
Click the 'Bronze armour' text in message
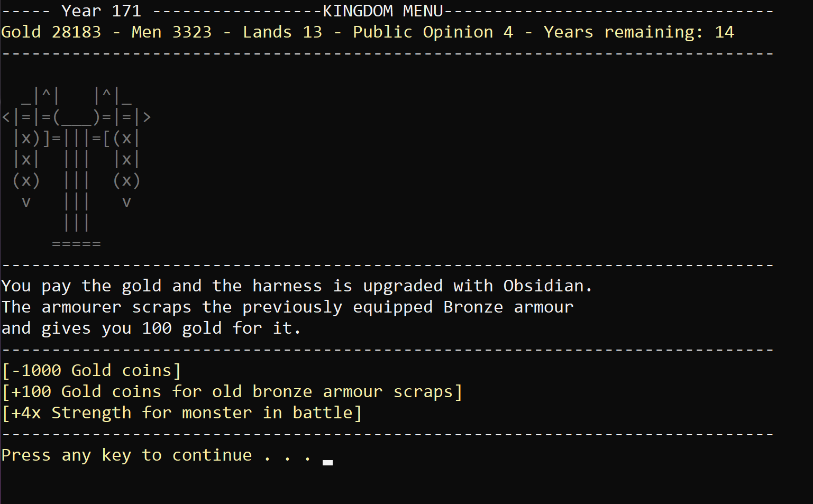tap(508, 307)
